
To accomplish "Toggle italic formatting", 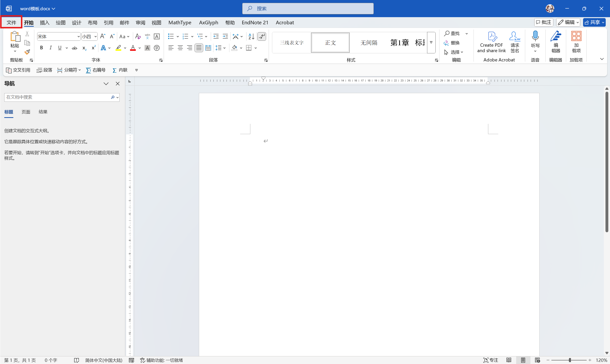I will (x=50, y=48).
